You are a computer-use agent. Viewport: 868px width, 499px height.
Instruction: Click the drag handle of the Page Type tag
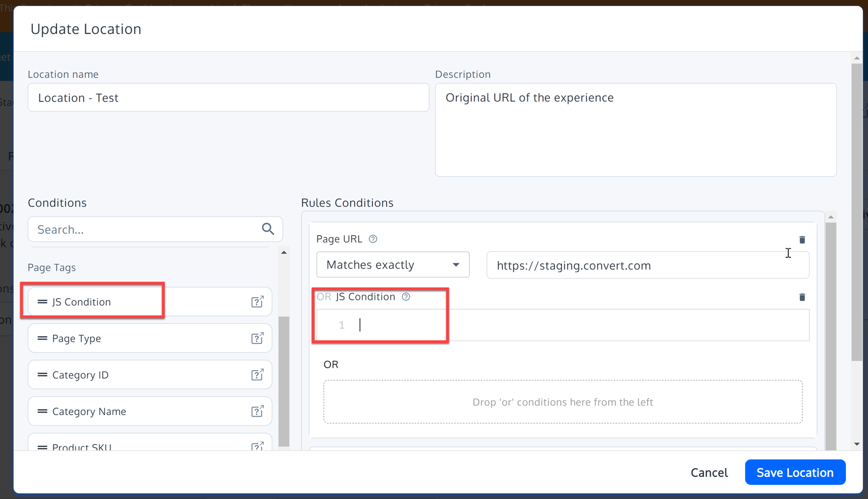pos(41,338)
